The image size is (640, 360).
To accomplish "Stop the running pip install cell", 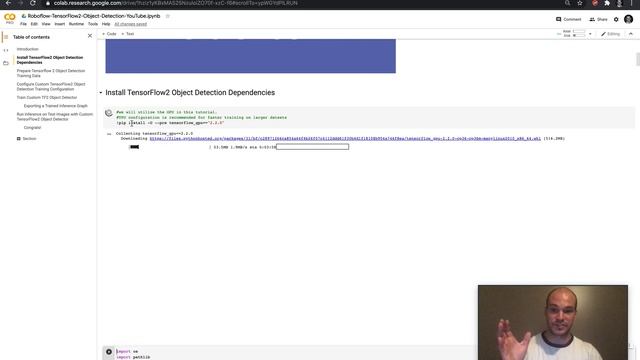I will 109,113.
